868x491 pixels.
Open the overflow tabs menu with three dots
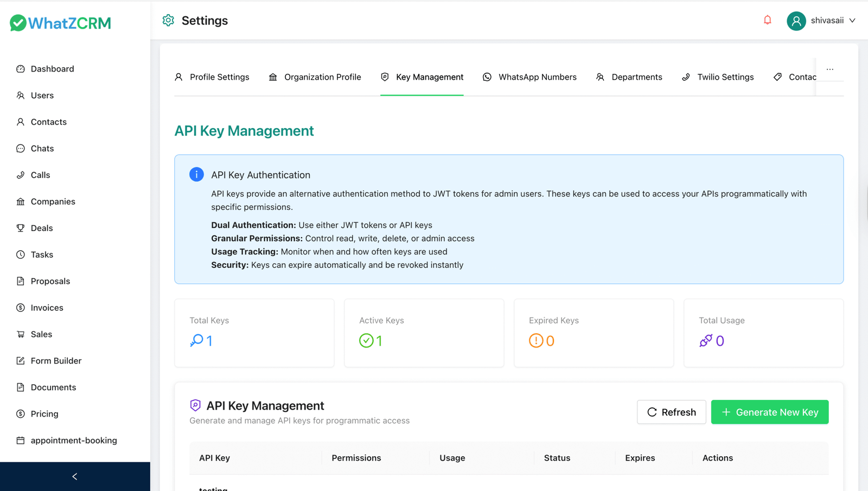[829, 69]
